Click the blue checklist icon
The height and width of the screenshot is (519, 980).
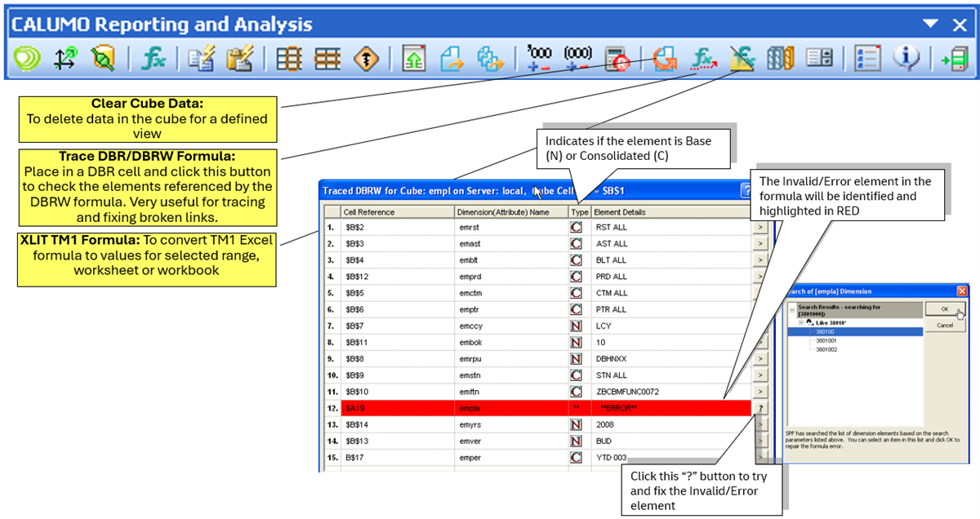pyautogui.click(x=866, y=58)
